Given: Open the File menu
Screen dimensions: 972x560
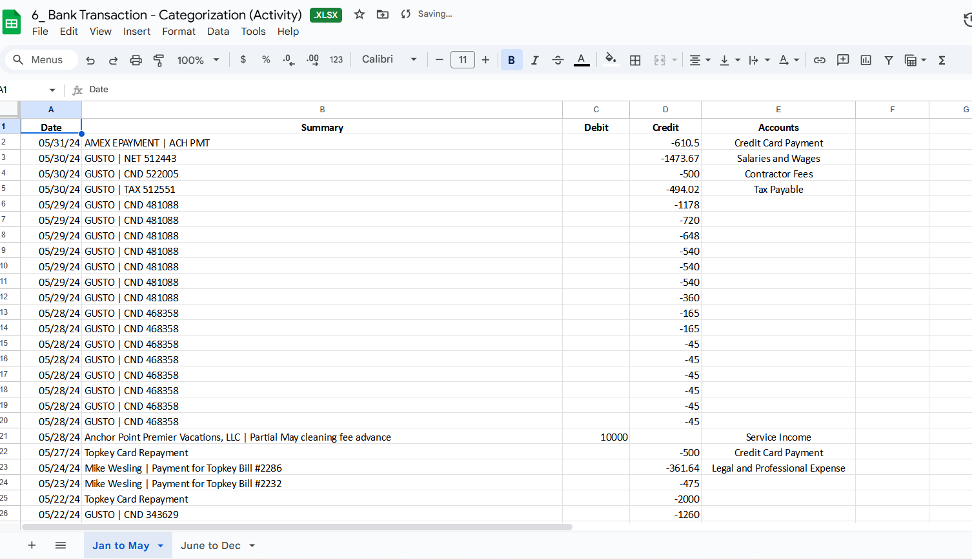Looking at the screenshot, I should 40,31.
